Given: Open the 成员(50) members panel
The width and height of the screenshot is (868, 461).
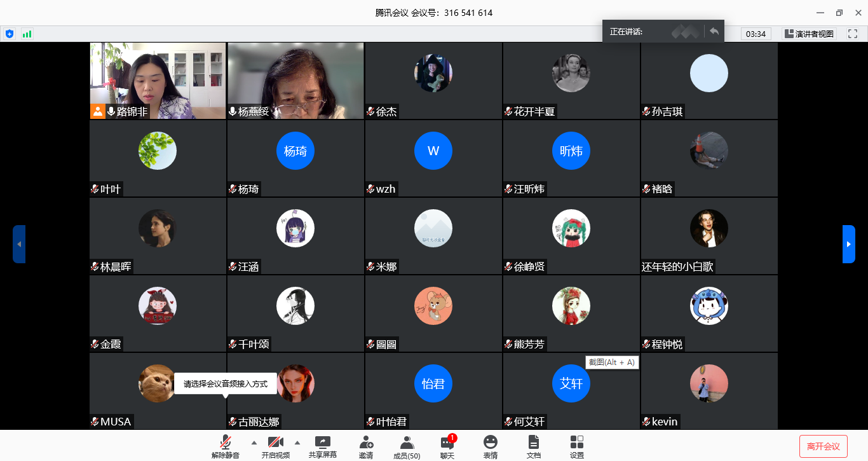Looking at the screenshot, I should (x=407, y=446).
